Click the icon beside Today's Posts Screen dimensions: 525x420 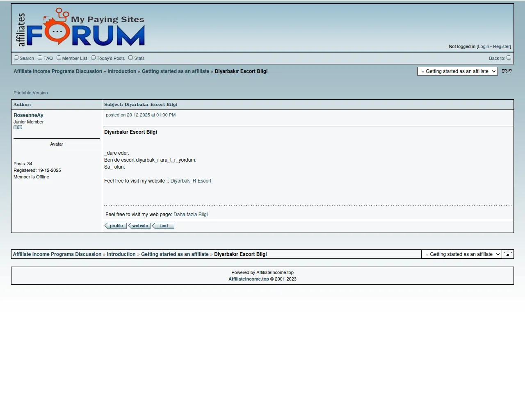(x=93, y=58)
